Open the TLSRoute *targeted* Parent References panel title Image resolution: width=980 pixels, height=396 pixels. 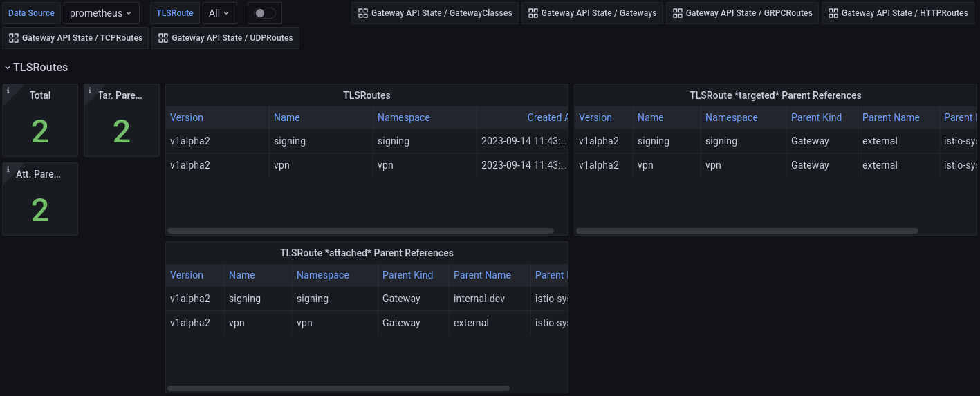775,95
